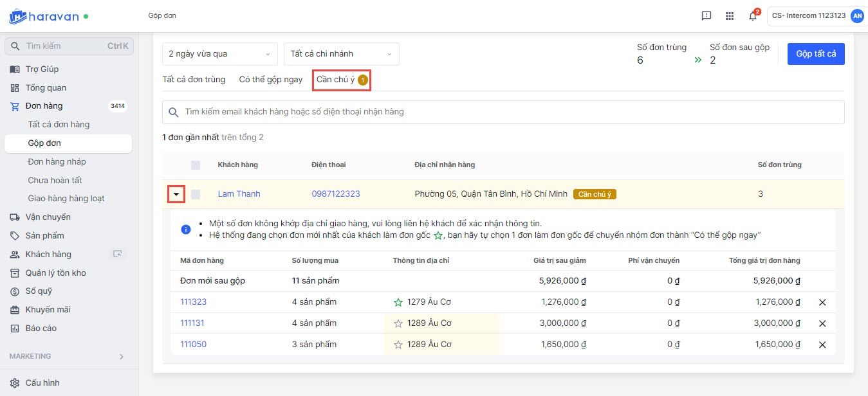Click the Tổng quan dashboard icon
Image resolution: width=868 pixels, height=396 pixels.
[15, 88]
